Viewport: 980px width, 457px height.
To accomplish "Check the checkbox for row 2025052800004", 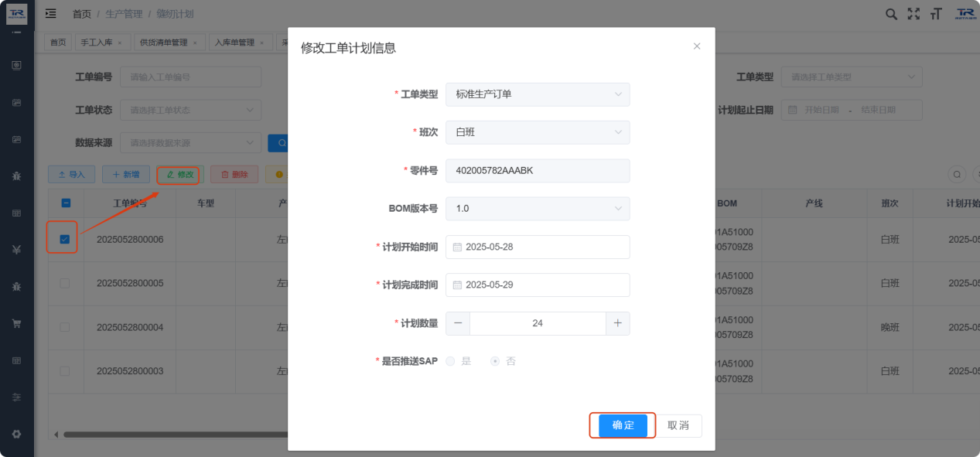I will click(x=65, y=327).
